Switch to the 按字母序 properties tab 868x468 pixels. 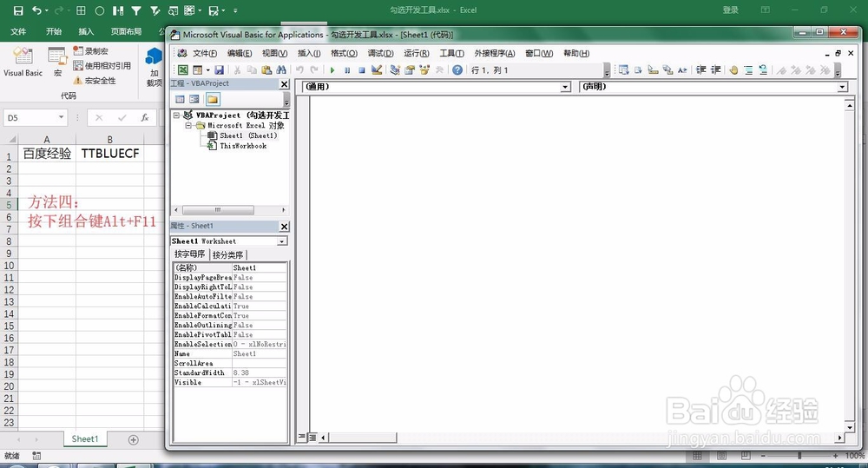click(x=190, y=254)
